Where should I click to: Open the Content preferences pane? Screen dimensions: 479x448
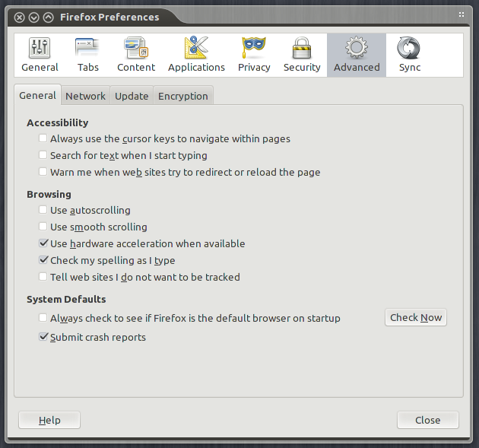click(136, 55)
